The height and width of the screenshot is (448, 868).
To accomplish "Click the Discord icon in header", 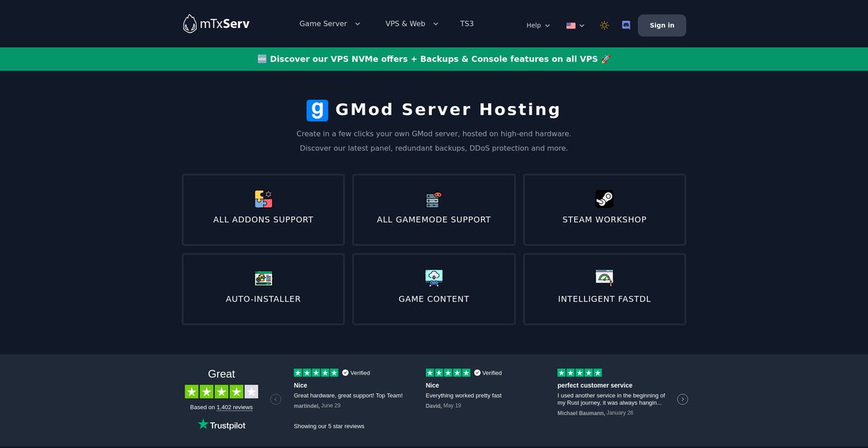I will point(626,25).
